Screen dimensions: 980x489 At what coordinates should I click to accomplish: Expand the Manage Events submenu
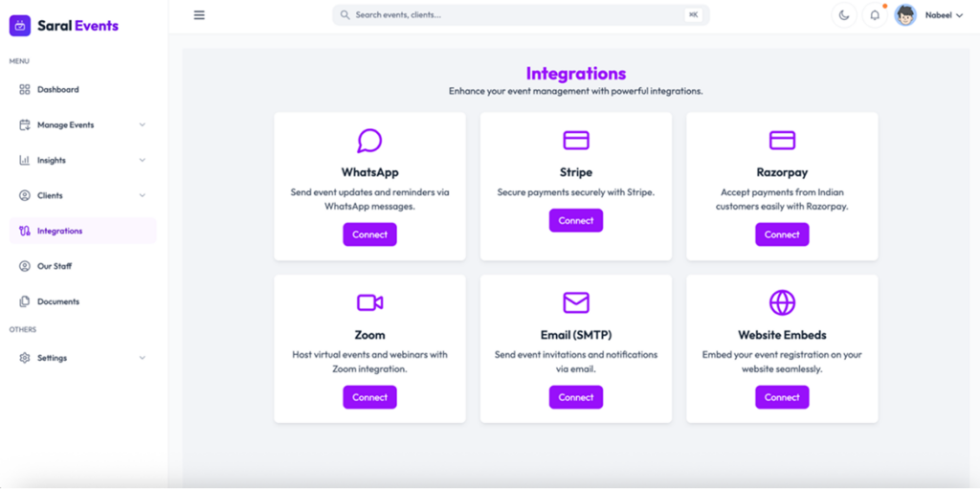143,125
